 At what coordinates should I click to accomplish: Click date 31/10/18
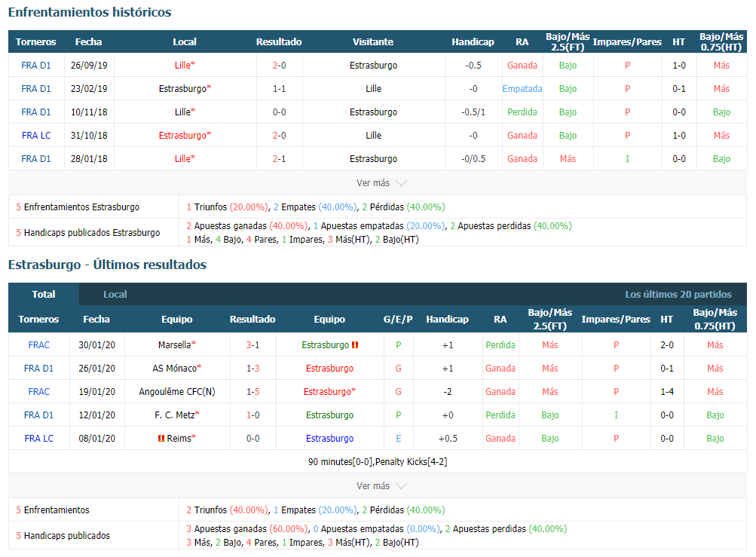tap(89, 136)
